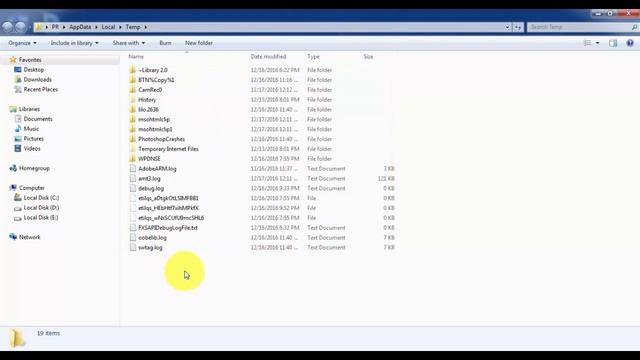Viewport: 640px width, 360px height.
Task: Show the preview pane icon
Action: coord(613,43)
